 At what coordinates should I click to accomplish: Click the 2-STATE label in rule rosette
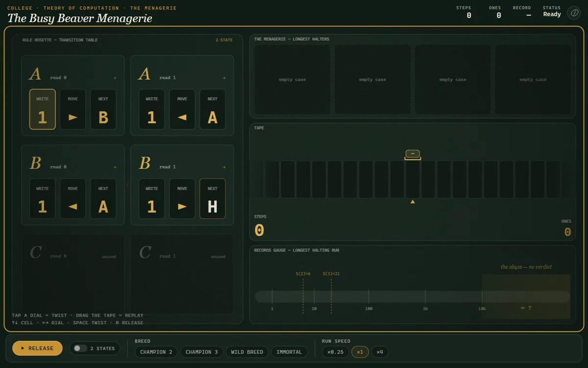point(224,40)
